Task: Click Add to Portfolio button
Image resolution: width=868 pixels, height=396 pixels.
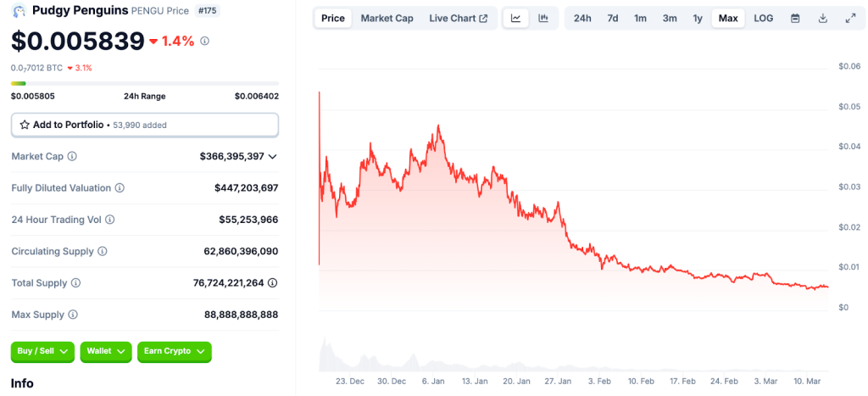Action: pos(144,125)
